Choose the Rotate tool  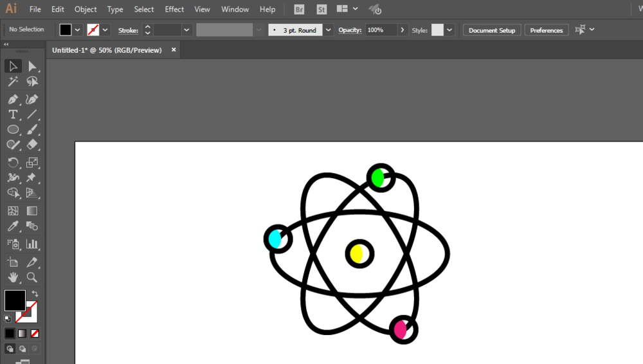[x=13, y=163]
